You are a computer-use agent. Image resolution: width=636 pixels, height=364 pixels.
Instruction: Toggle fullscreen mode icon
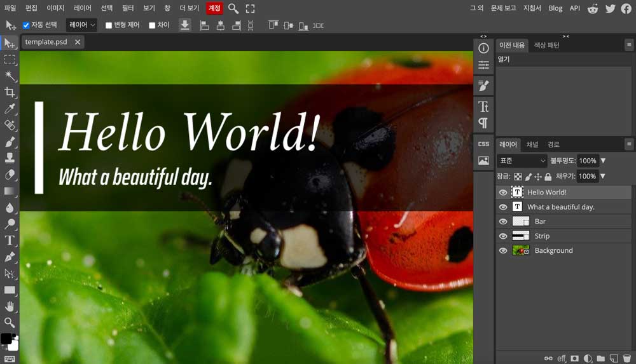(250, 8)
